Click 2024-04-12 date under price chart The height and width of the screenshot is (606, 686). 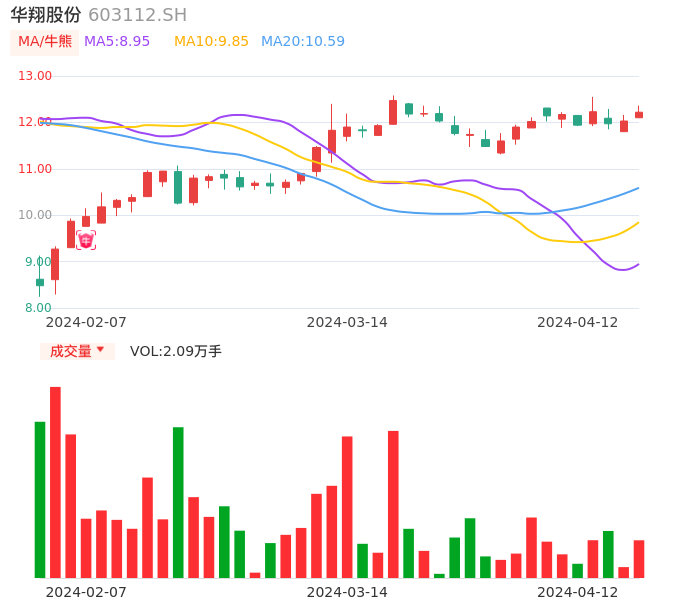[578, 322]
